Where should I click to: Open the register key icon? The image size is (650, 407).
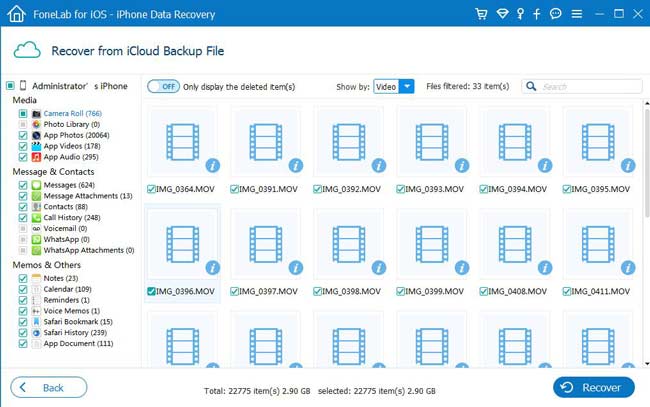520,14
